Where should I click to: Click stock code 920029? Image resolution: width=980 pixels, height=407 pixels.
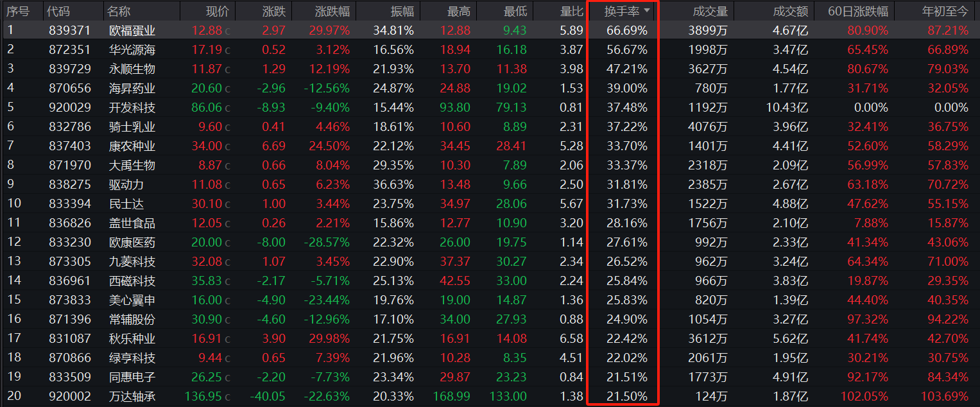[x=70, y=107]
